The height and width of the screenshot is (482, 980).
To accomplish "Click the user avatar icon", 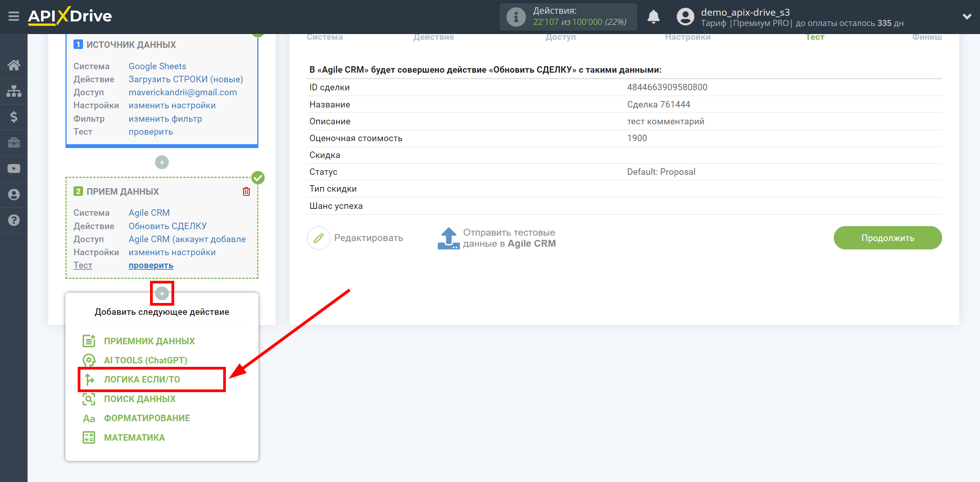I will coord(685,17).
